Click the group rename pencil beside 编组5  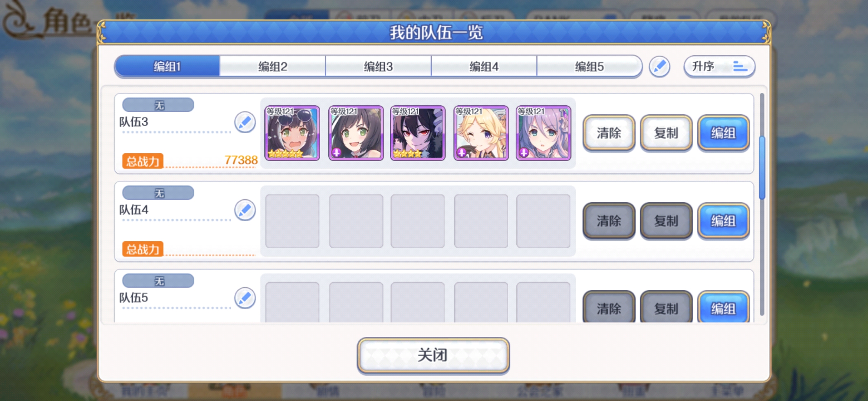click(659, 67)
